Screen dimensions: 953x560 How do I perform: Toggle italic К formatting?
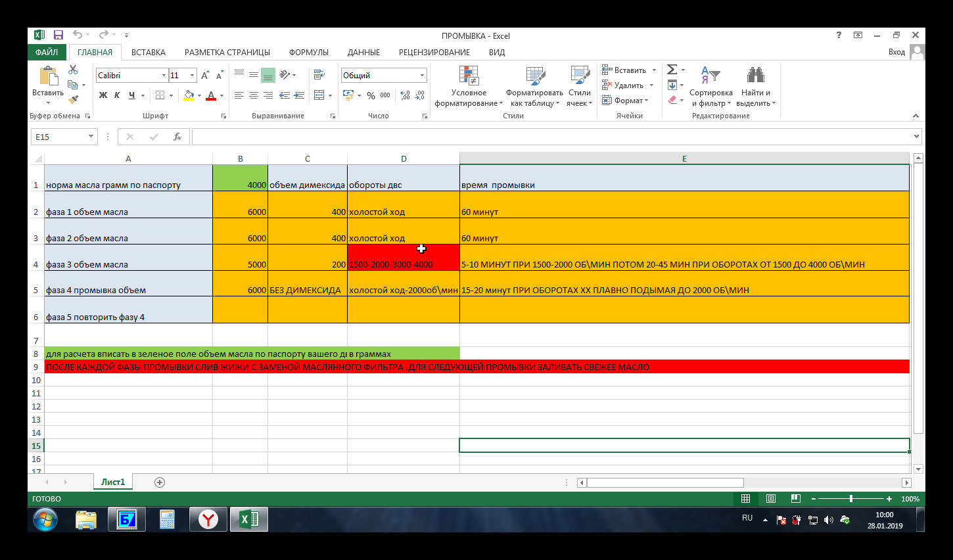117,95
